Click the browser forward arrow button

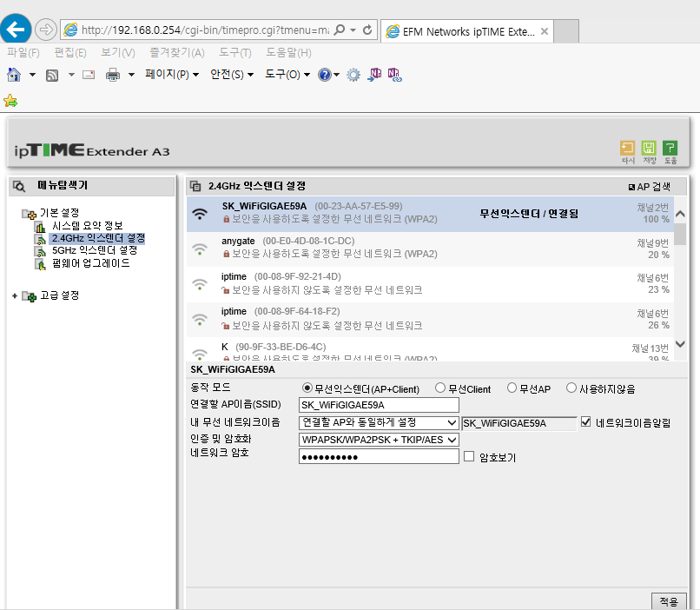pyautogui.click(x=45, y=30)
